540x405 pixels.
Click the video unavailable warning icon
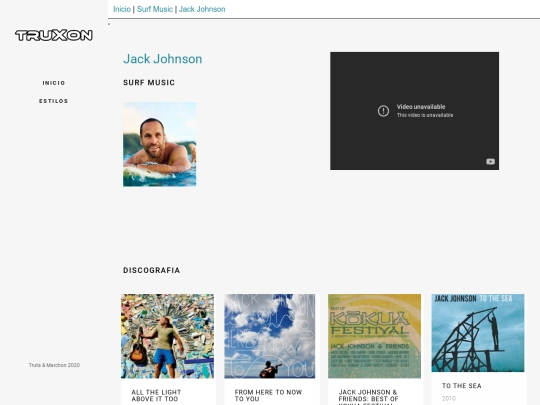(383, 111)
